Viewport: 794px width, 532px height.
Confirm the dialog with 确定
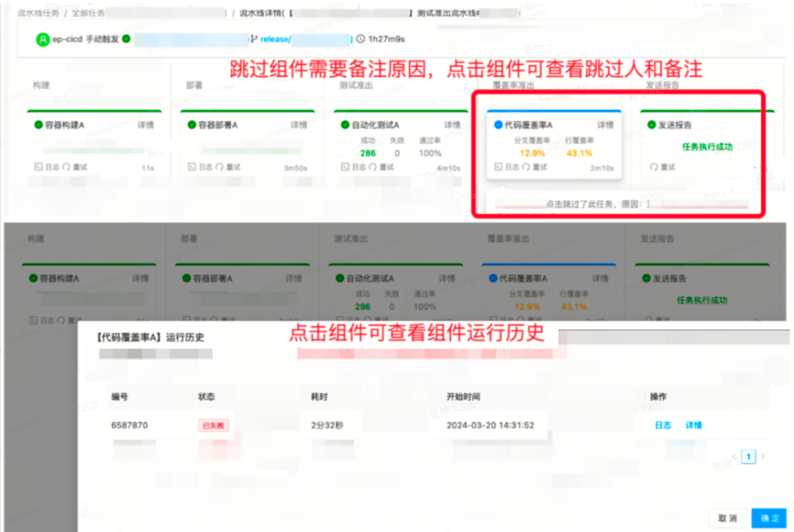click(x=770, y=518)
